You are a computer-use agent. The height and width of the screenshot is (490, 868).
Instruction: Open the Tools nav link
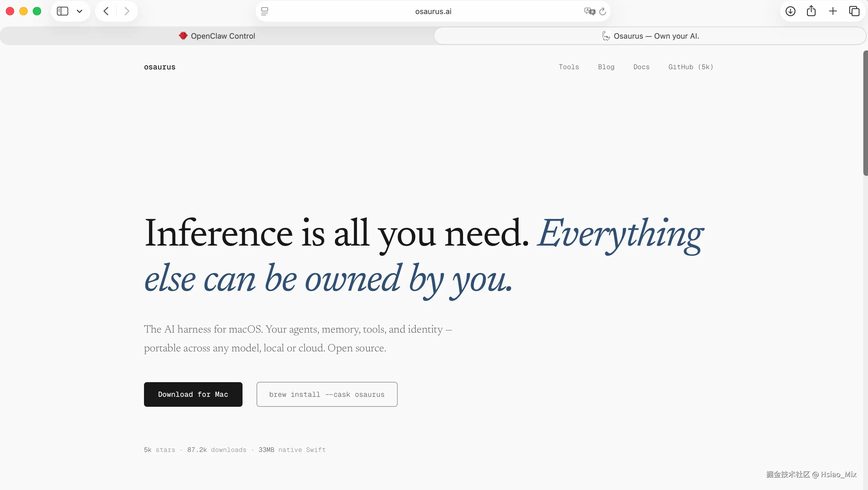pyautogui.click(x=568, y=67)
